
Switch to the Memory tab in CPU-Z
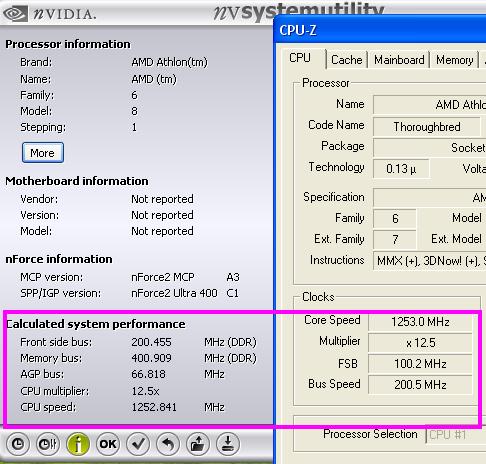[455, 60]
